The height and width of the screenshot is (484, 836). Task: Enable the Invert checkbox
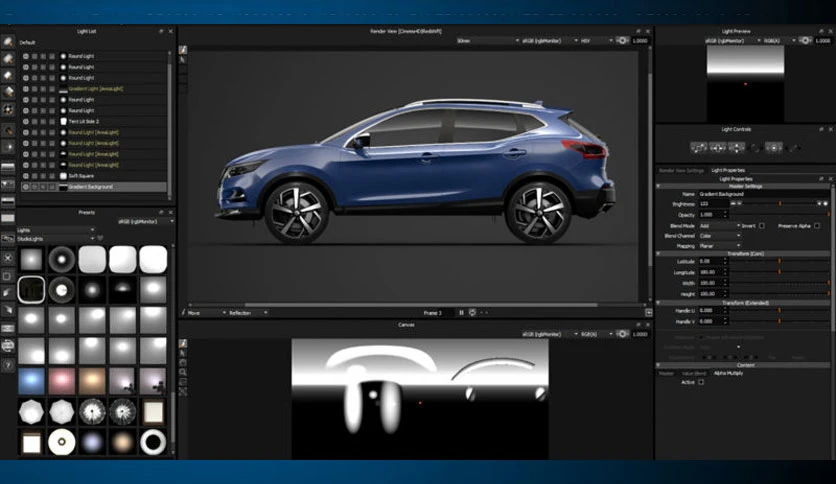(762, 226)
